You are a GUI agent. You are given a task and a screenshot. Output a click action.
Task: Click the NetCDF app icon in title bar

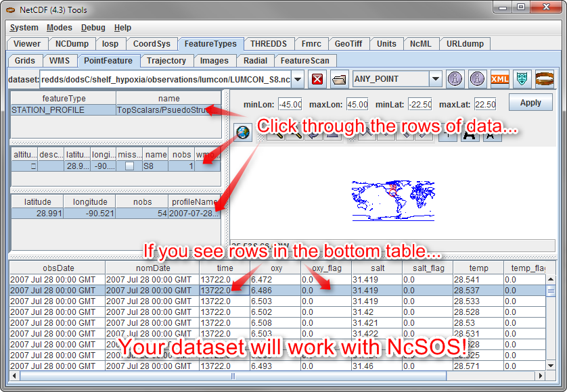click(10, 9)
